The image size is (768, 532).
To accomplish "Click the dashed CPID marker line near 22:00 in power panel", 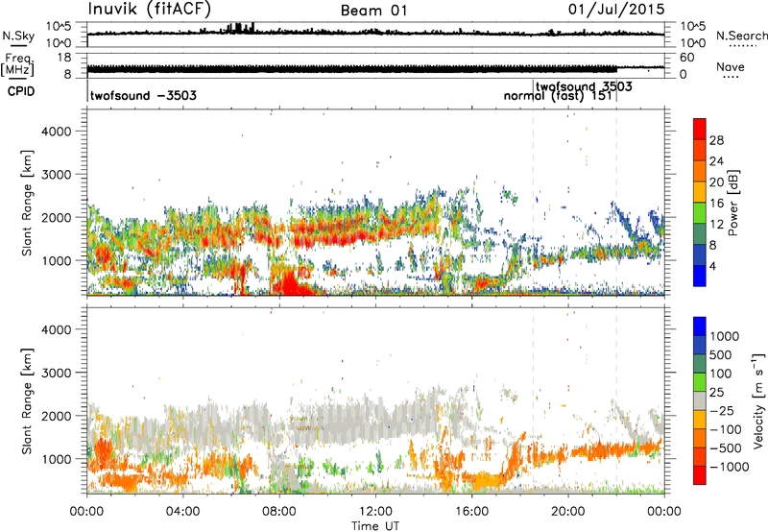I will click(616, 203).
